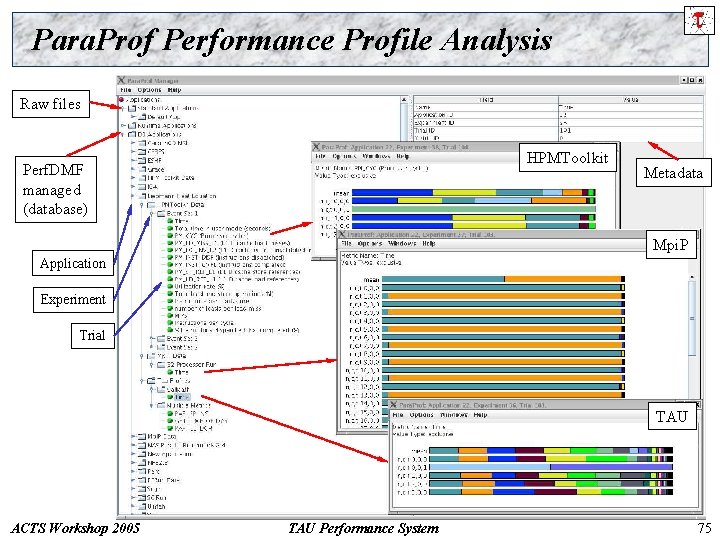This screenshot has height=540, width=720.
Task: Click the Event Set 1 folder icon
Action: tap(161, 214)
